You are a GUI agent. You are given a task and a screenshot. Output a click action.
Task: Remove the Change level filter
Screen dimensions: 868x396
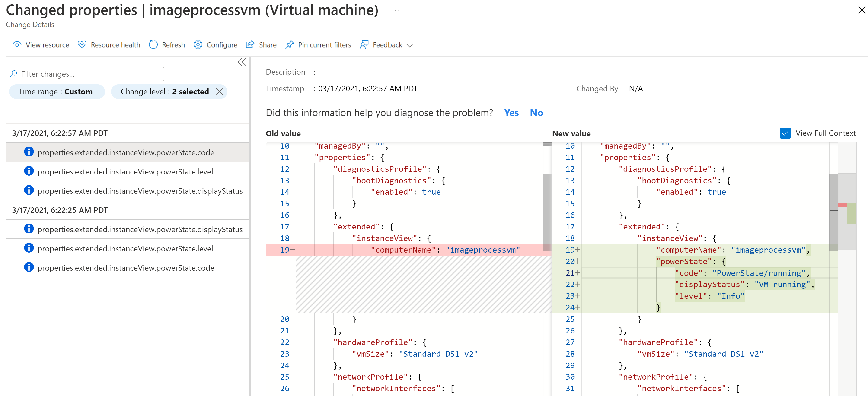(220, 92)
